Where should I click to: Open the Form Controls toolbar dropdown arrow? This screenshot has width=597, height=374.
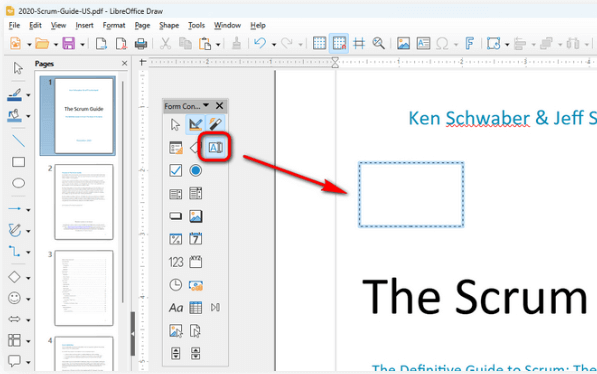206,105
